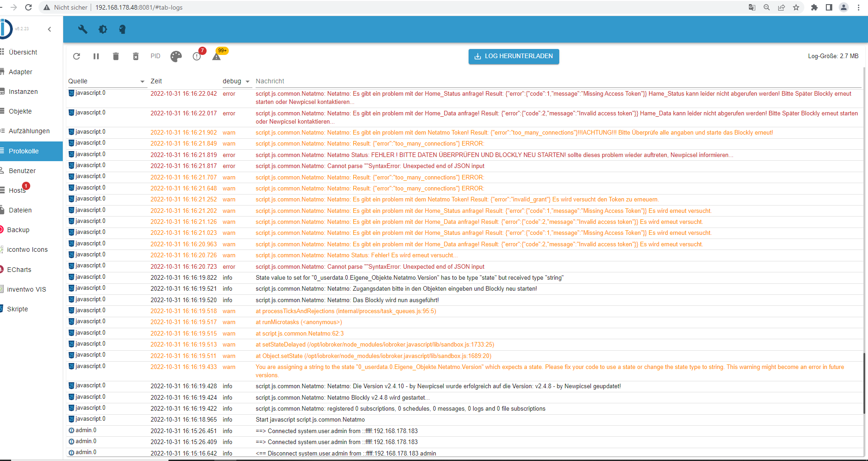The width and height of the screenshot is (868, 461).
Task: Open the icontwo Icons menu item
Action: [30, 249]
